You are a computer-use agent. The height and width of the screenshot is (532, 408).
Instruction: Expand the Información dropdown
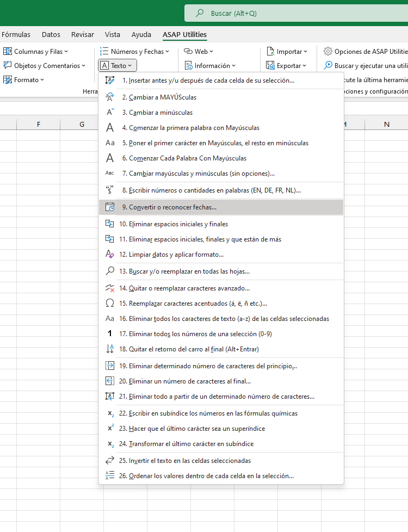point(210,65)
